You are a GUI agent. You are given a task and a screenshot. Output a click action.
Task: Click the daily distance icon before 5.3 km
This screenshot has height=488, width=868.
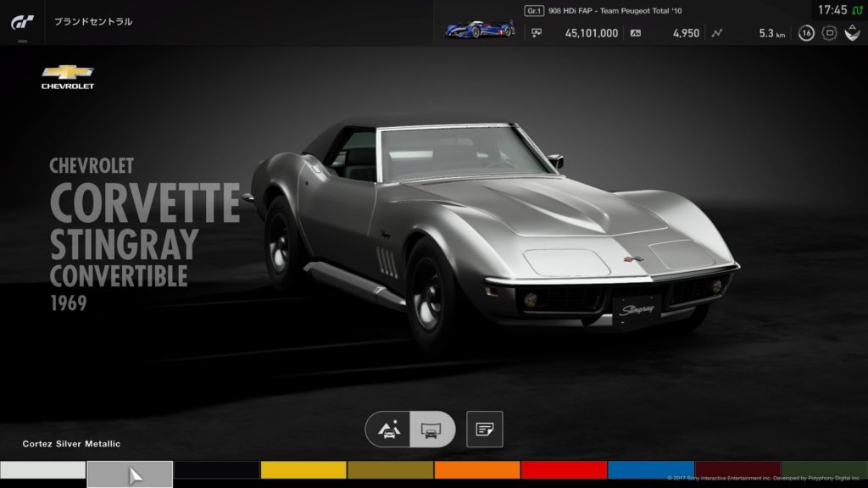717,33
